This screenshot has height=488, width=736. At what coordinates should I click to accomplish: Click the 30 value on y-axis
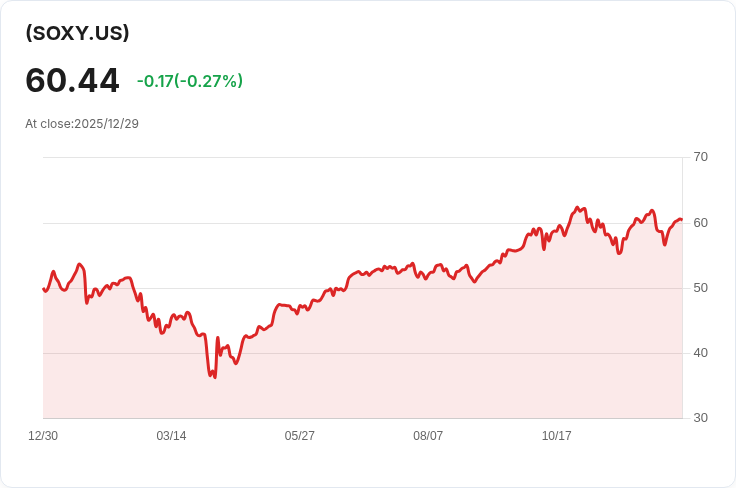[x=700, y=418]
